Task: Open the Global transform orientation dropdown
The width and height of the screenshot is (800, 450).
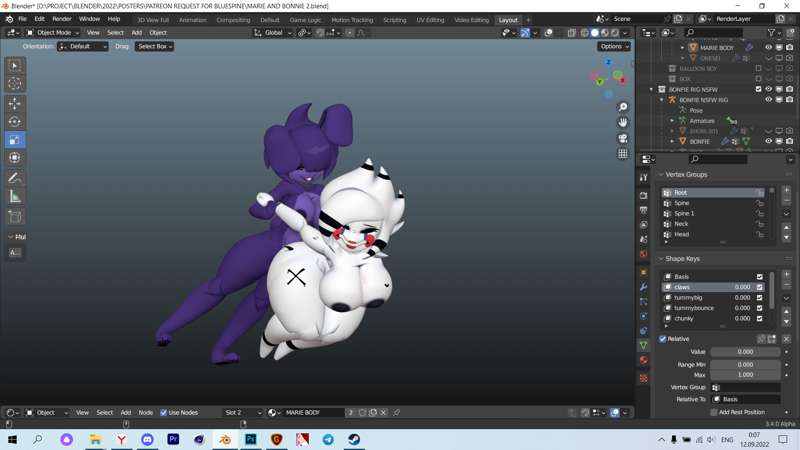Action: [x=273, y=33]
